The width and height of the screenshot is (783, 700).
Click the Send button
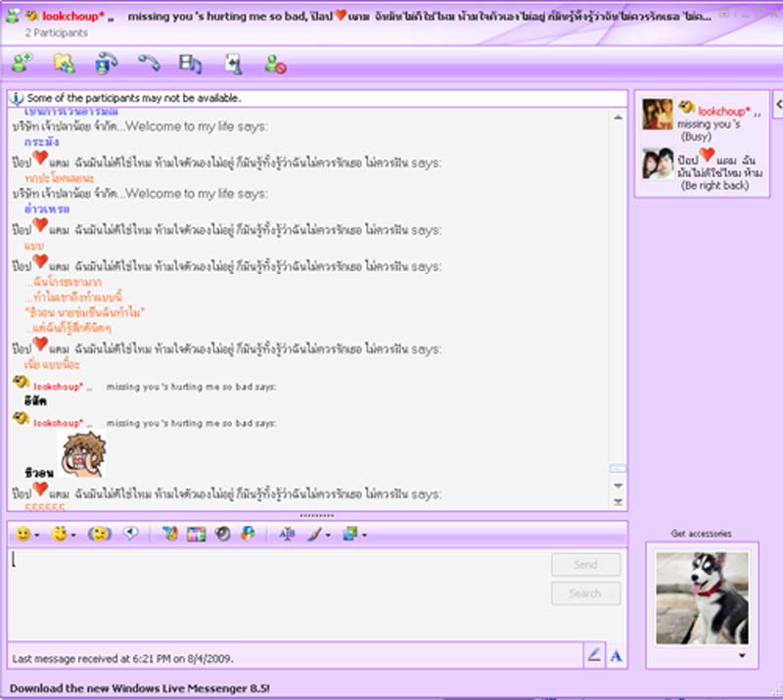click(585, 565)
